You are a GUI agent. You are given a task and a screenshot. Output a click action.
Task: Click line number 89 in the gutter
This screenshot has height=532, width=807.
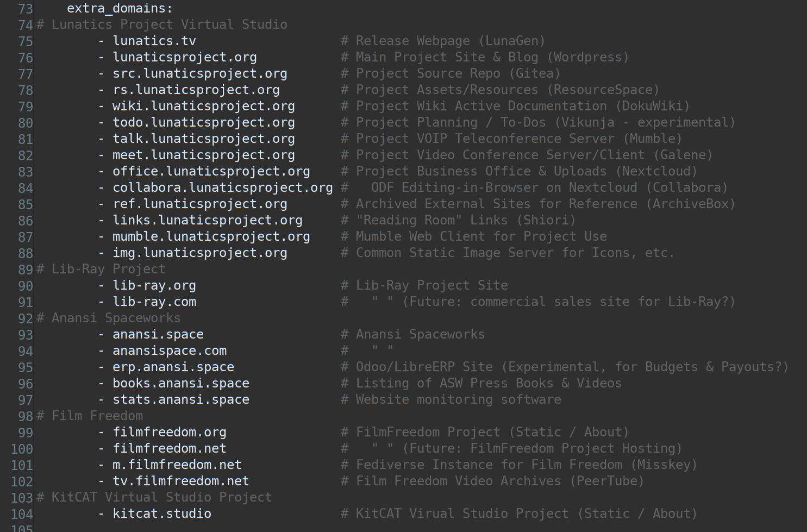coord(26,270)
